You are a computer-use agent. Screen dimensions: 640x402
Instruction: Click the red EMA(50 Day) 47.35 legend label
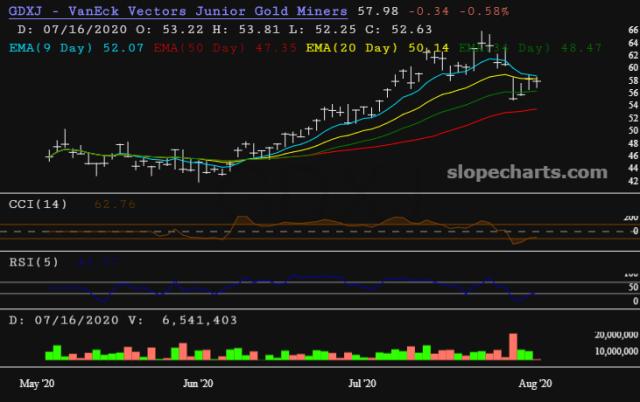click(225, 48)
